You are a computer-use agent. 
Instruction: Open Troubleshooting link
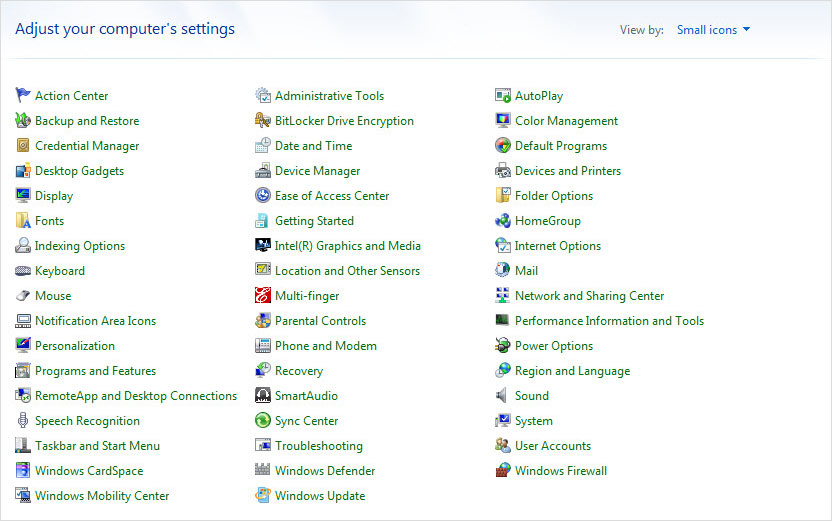319,446
